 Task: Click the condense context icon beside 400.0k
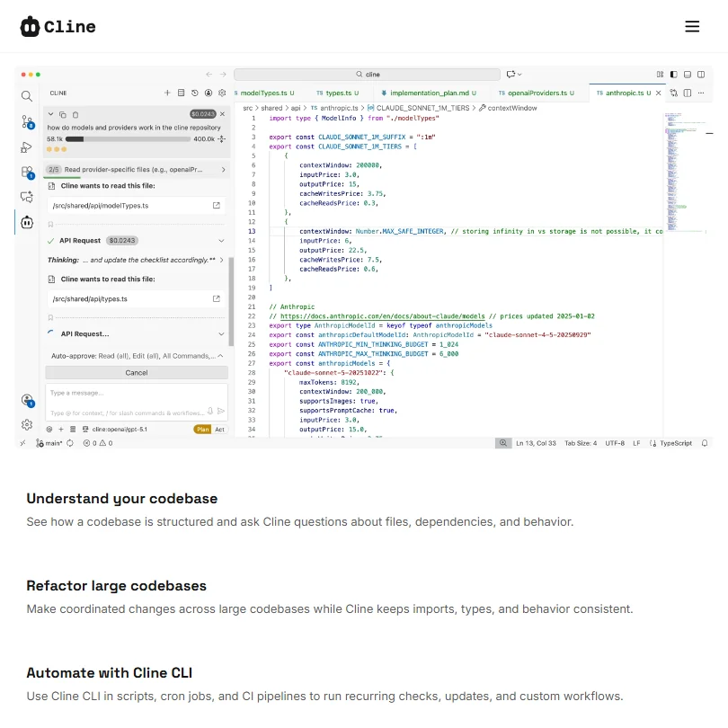point(222,138)
